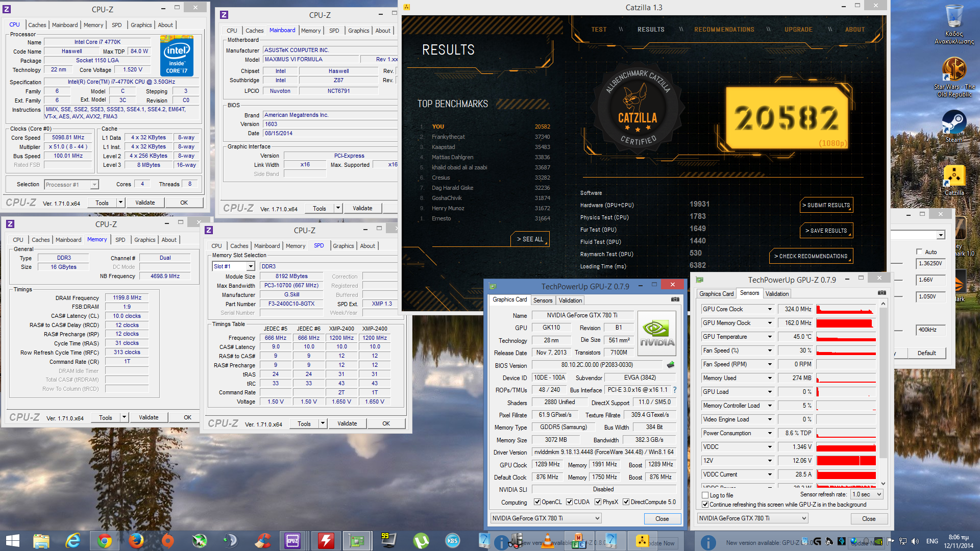Save BIOS using chip icon beside BIOS Version
The width and height of the screenshot is (980, 551).
point(671,365)
